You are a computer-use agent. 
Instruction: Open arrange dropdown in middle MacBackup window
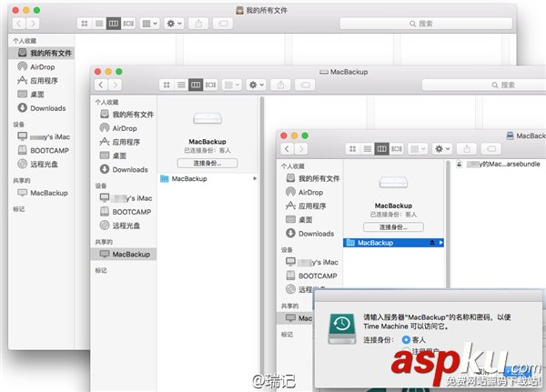tap(232, 85)
